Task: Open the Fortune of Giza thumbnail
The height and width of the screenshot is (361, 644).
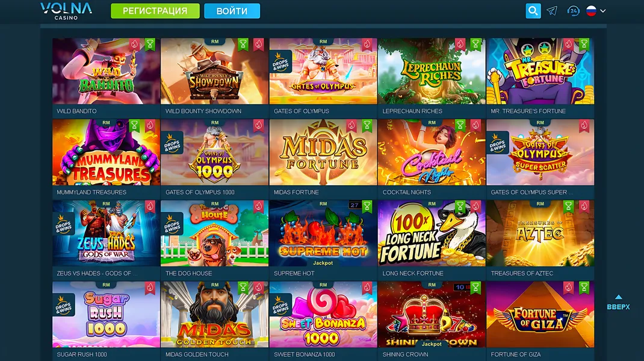Action: (540, 315)
